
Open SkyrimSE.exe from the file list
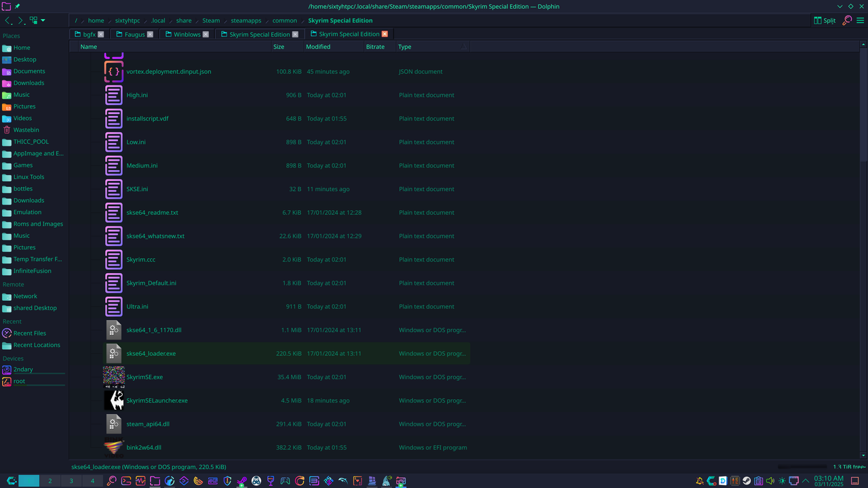(144, 377)
